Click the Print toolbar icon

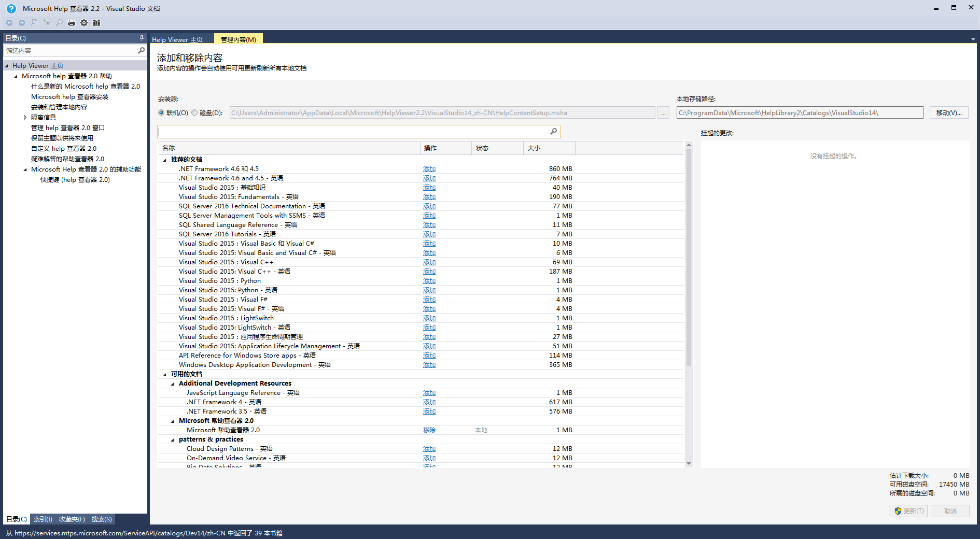[72, 23]
